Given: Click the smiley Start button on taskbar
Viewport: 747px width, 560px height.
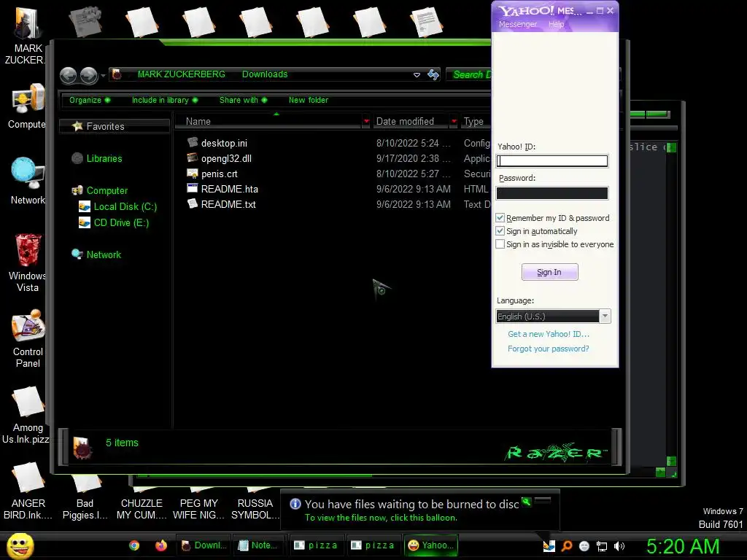Looking at the screenshot, I should click(20, 545).
